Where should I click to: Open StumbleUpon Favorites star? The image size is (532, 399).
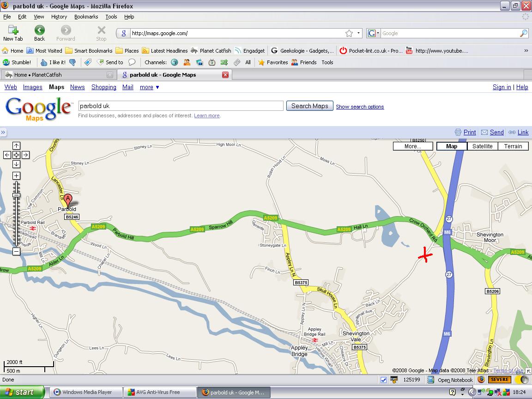[x=273, y=62]
